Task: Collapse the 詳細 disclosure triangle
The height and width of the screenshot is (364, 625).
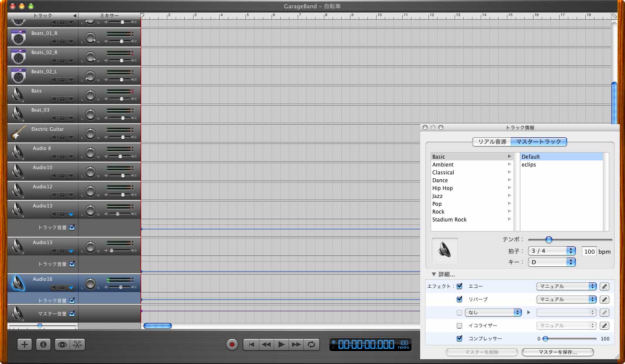Action: (434, 275)
